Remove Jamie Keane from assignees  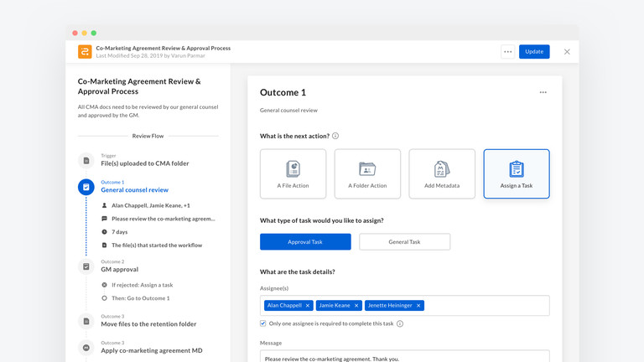point(356,306)
